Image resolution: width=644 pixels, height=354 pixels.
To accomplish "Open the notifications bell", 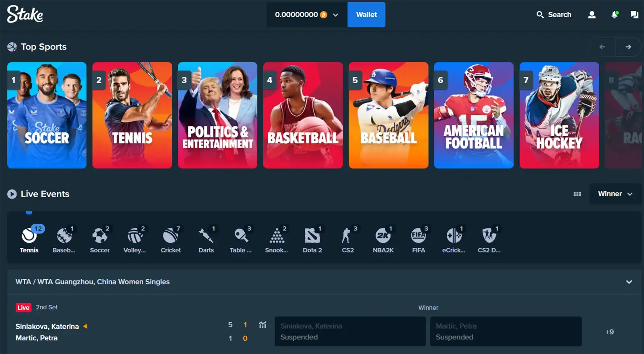I will 615,14.
